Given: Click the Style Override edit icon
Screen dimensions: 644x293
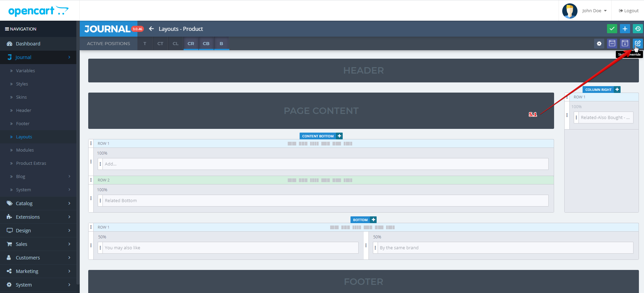Looking at the screenshot, I should [638, 43].
